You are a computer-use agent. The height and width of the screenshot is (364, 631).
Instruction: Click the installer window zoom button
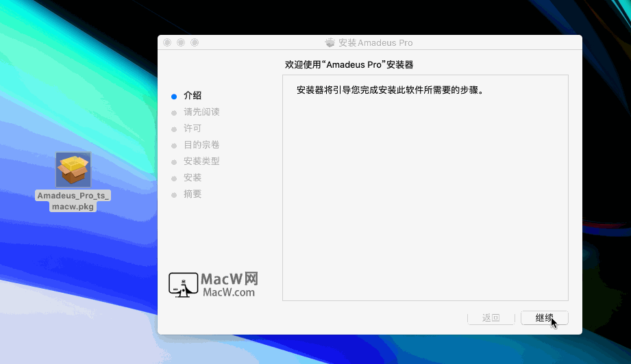pyautogui.click(x=195, y=42)
